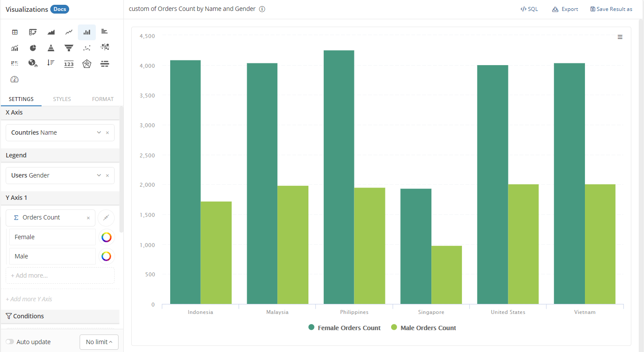The width and height of the screenshot is (644, 352).
Task: Open the FORMAT tab
Action: tap(103, 99)
